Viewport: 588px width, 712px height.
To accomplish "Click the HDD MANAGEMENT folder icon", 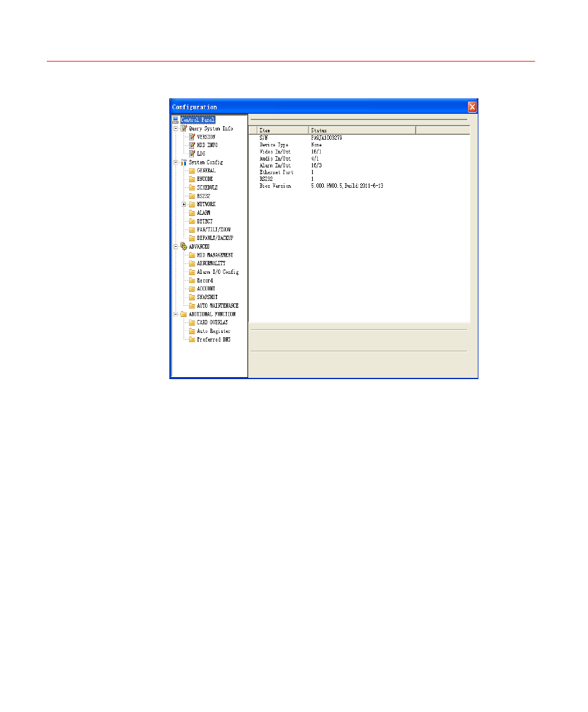I will click(191, 255).
